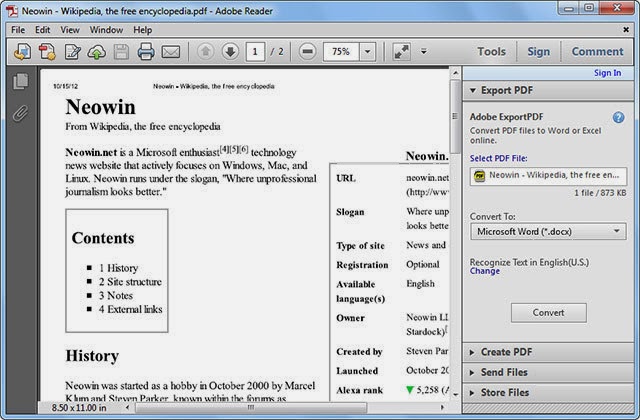The width and height of the screenshot is (640, 420).
Task: Click the Sign, add text toolbar icon
Action: 72,52
